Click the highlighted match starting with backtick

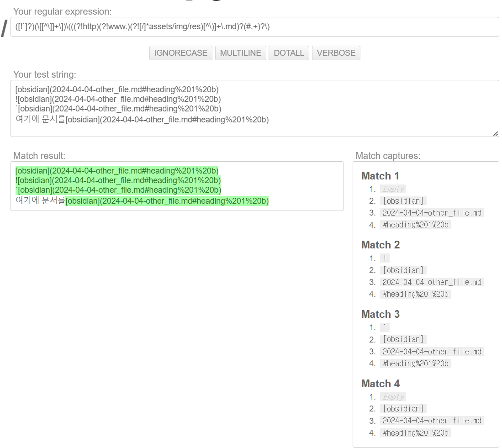click(x=118, y=190)
